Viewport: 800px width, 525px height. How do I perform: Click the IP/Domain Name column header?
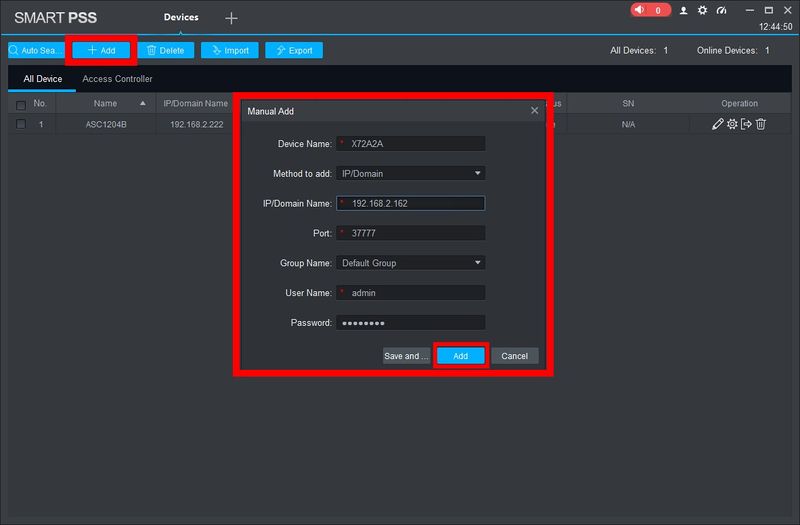pos(195,103)
